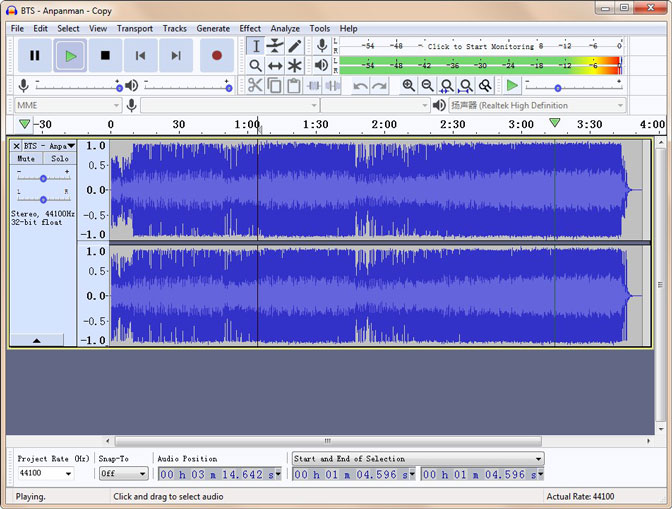Viewport: 672px width, 509px height.
Task: Select the Selection (I-beam) tool
Action: pyautogui.click(x=255, y=46)
